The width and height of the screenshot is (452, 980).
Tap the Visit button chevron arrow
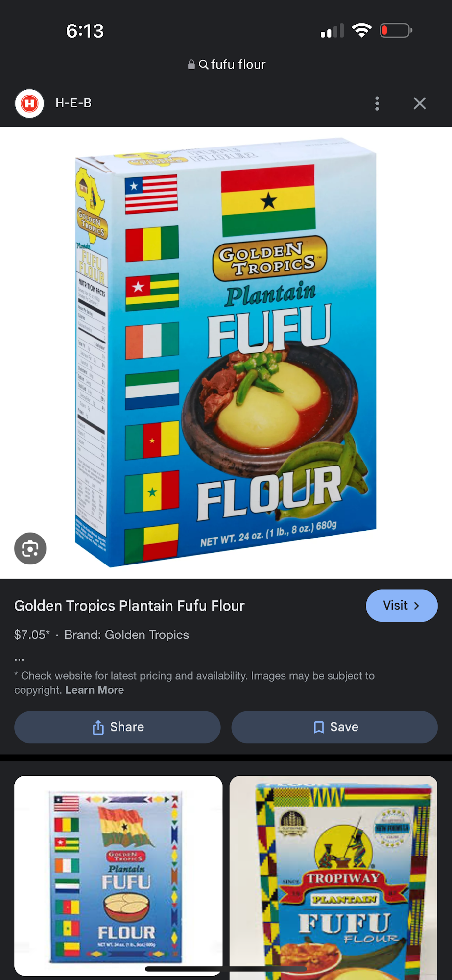[417, 606]
